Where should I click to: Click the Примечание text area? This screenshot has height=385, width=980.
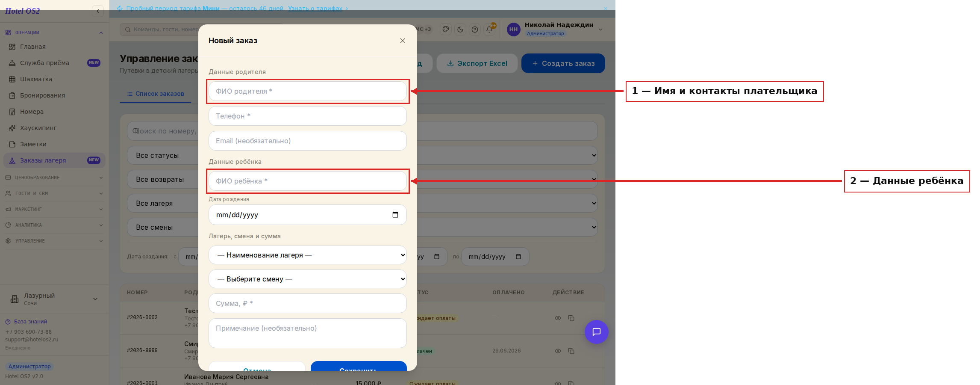307,333
